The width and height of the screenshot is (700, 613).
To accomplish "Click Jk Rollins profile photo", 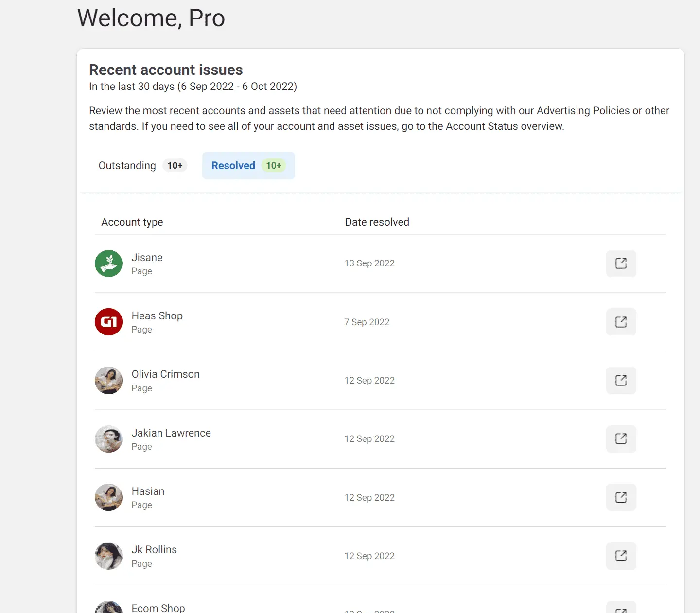I will 108,556.
